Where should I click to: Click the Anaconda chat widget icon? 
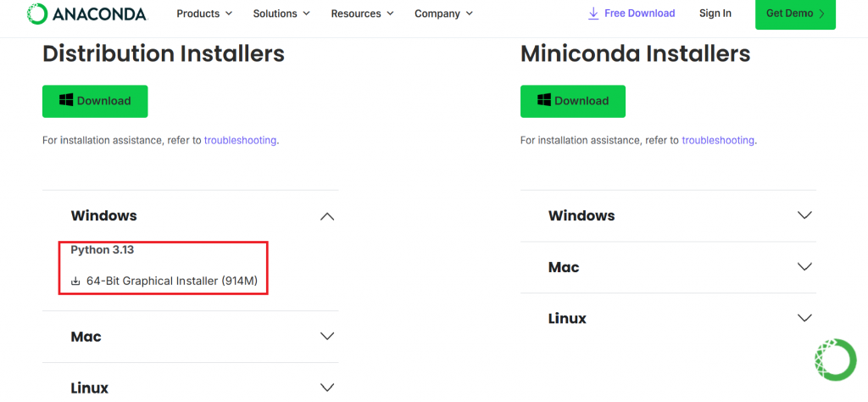(x=835, y=360)
